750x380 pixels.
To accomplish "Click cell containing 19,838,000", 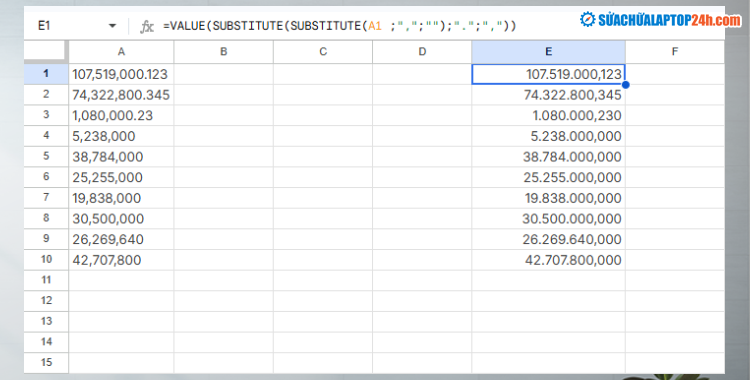I will 121,198.
